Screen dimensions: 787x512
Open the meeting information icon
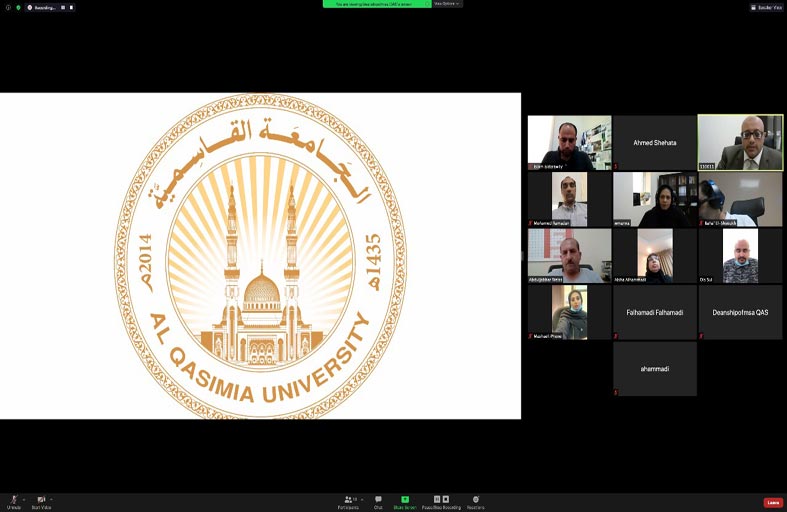[x=8, y=8]
